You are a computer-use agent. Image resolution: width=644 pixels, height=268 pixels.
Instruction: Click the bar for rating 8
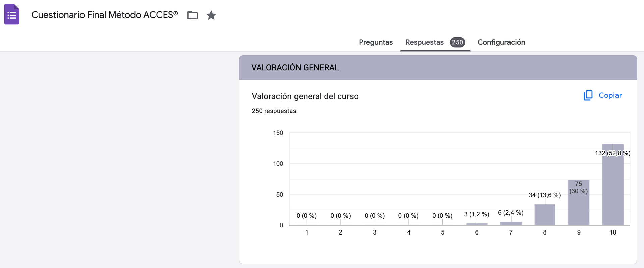coord(545,215)
